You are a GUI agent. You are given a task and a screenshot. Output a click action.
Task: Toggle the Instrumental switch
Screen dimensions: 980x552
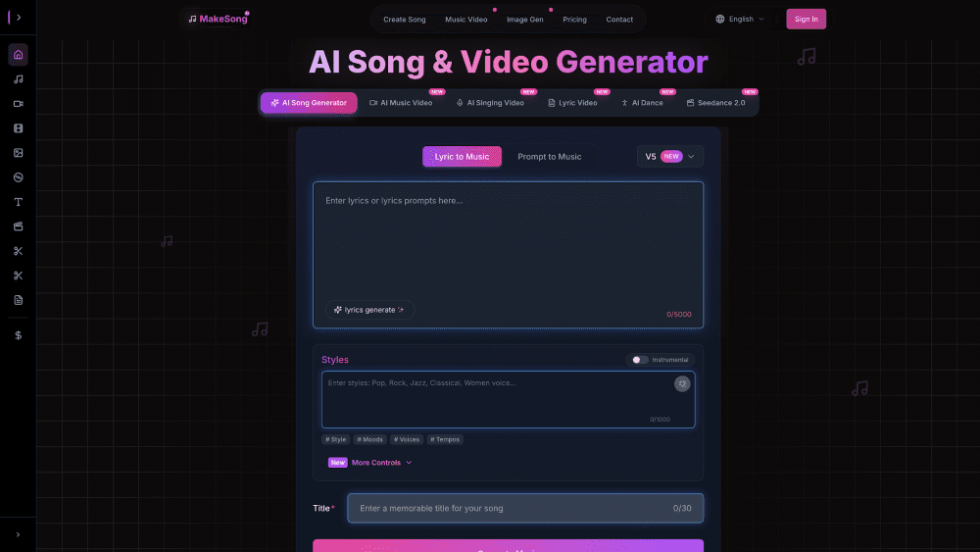coord(639,360)
